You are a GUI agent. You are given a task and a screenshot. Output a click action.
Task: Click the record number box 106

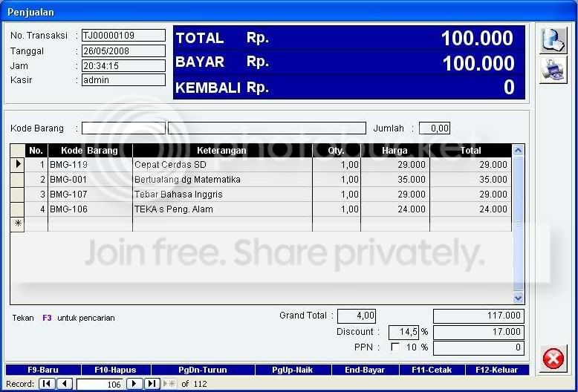coord(100,385)
